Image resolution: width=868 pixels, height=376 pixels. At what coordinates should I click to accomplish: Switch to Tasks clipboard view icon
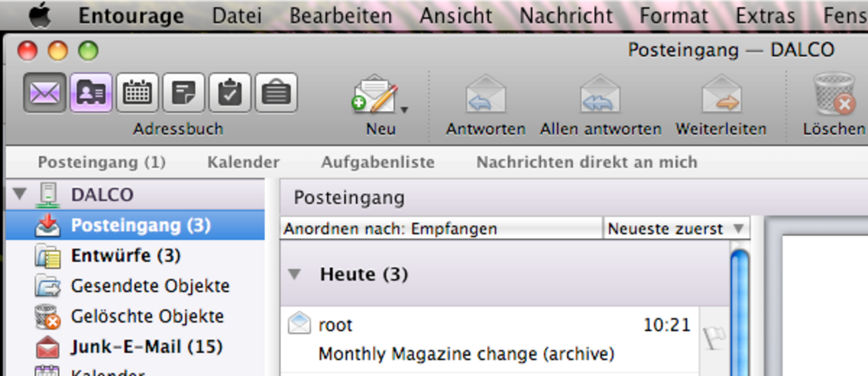click(229, 93)
